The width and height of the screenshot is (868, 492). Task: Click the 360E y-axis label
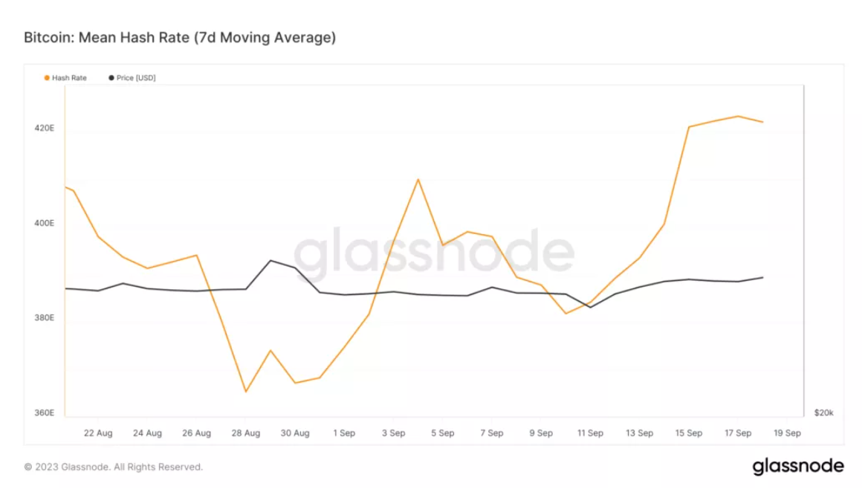[x=44, y=412]
